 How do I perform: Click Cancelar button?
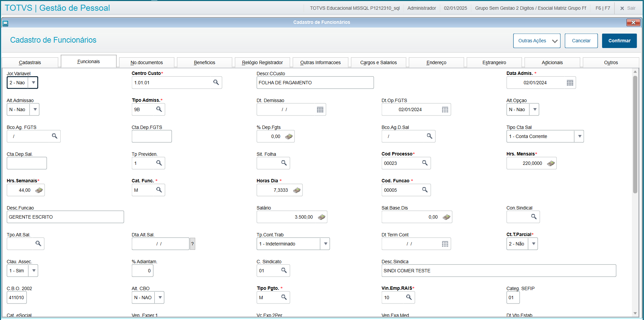581,41
